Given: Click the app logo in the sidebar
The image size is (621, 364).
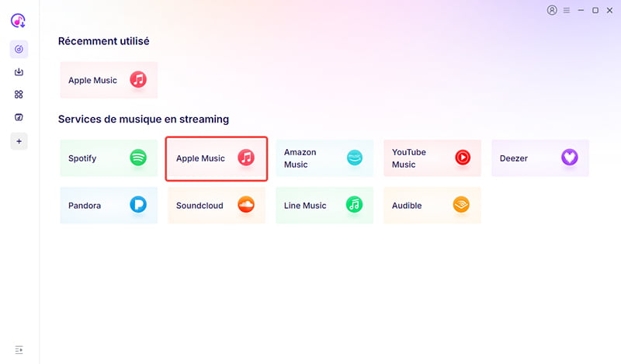Looking at the screenshot, I should [x=18, y=21].
